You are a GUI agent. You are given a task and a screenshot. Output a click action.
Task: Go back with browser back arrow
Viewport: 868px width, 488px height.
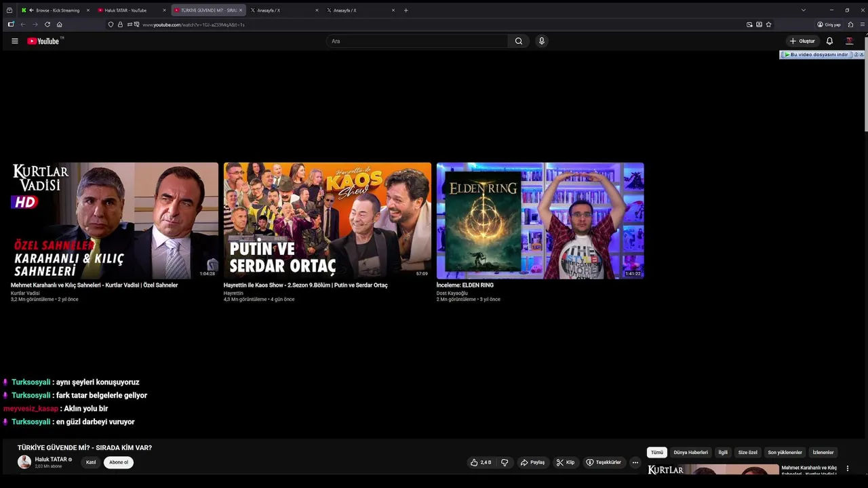pyautogui.click(x=23, y=24)
